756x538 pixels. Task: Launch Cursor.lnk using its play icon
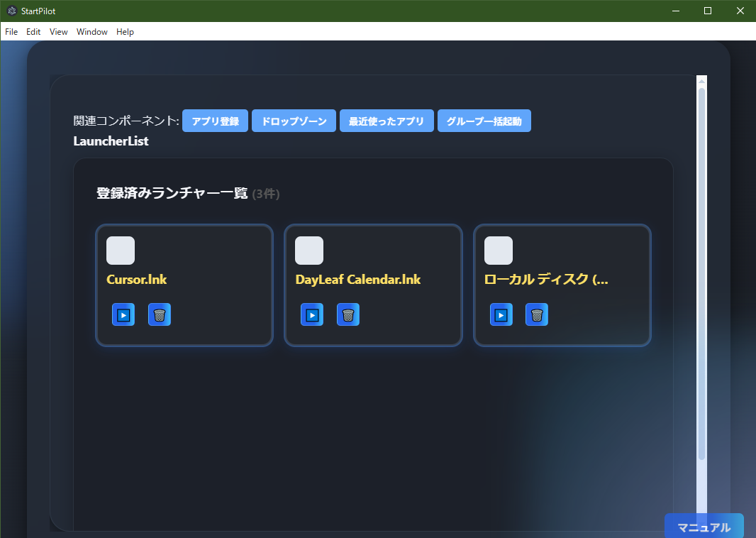(x=123, y=314)
